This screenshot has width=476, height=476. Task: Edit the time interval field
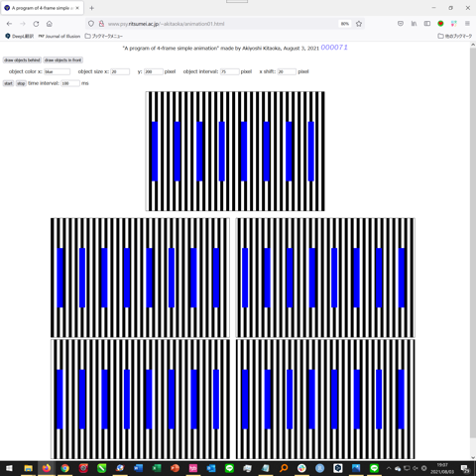click(x=70, y=83)
